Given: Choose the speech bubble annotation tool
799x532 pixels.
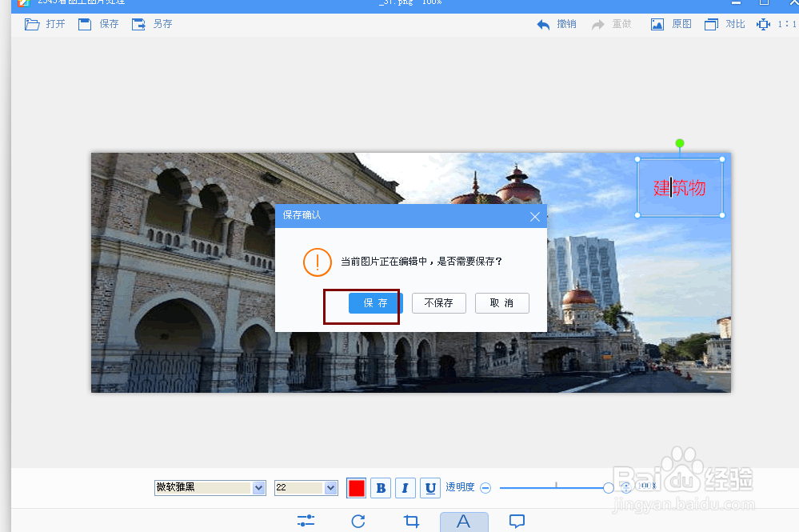Looking at the screenshot, I should (x=517, y=521).
